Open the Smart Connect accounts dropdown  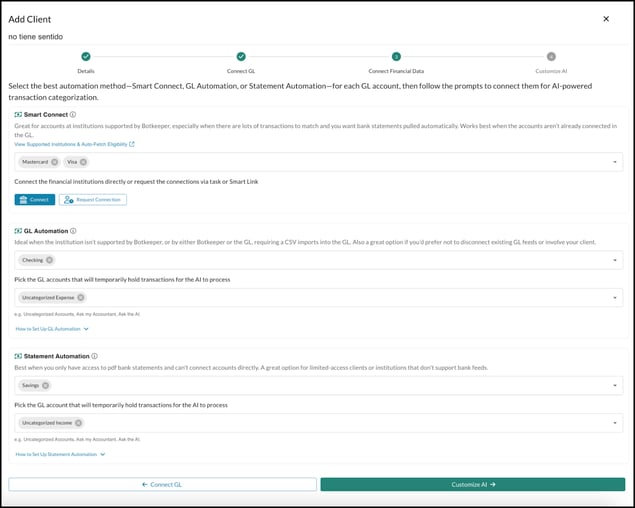point(614,162)
